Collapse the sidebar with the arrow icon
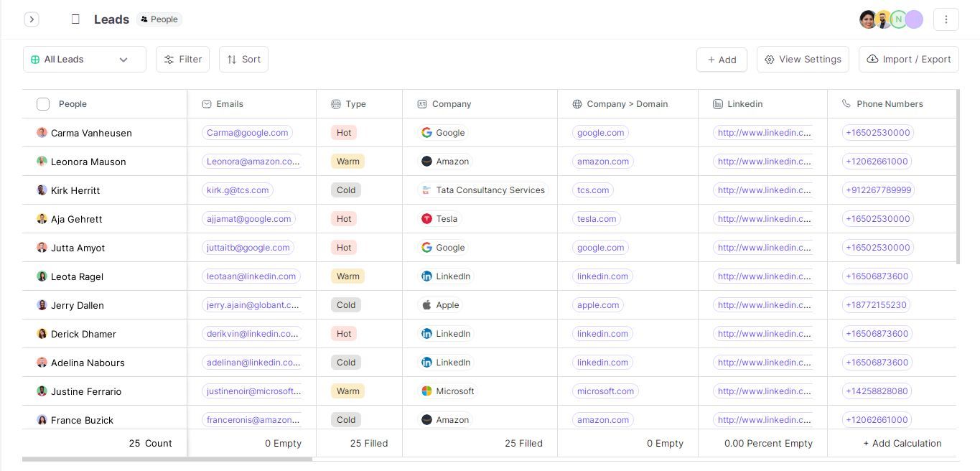Screen dimensions: 980x471 click(x=32, y=19)
